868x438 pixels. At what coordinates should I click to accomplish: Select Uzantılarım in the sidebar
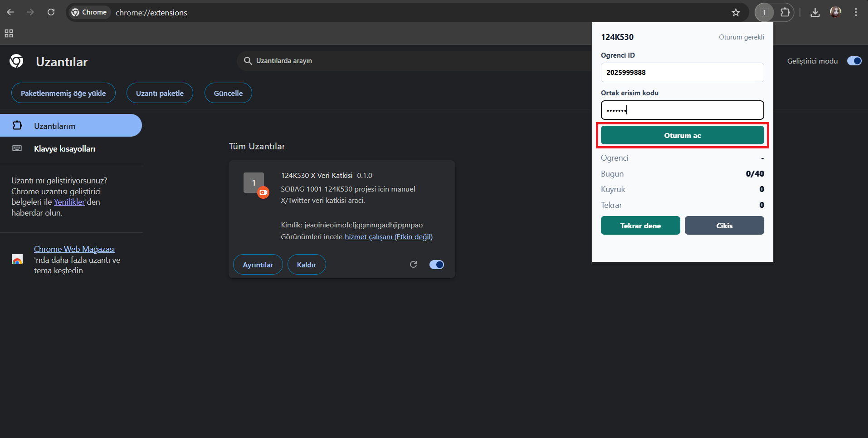[x=71, y=126]
